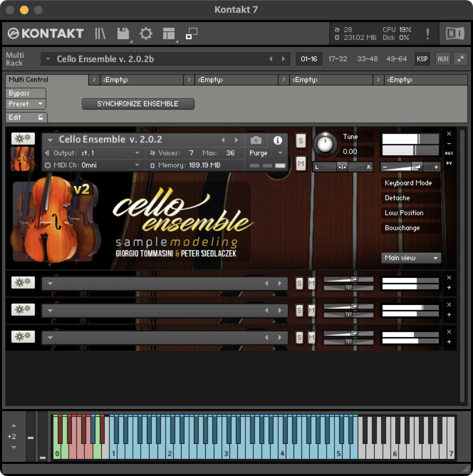Solo the fourth instrument slot

click(x=299, y=337)
